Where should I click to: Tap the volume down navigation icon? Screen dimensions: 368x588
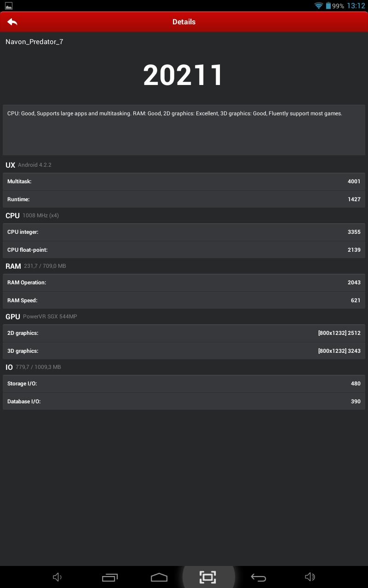(57, 577)
